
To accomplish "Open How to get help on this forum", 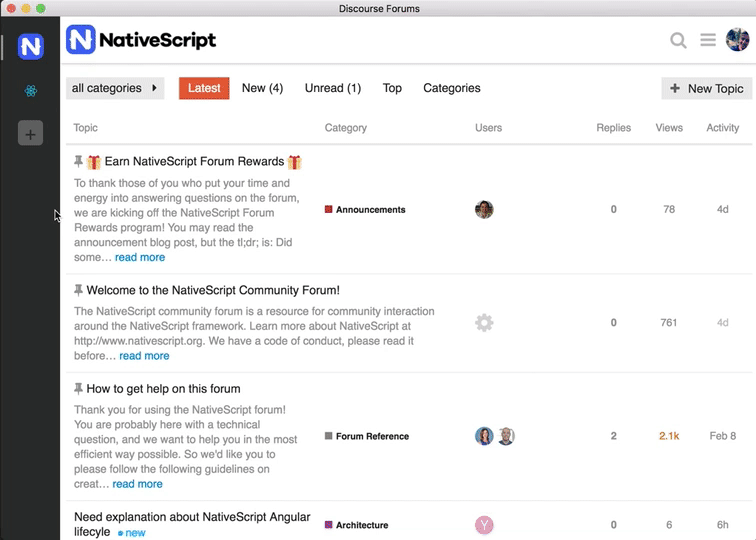I will pos(163,389).
